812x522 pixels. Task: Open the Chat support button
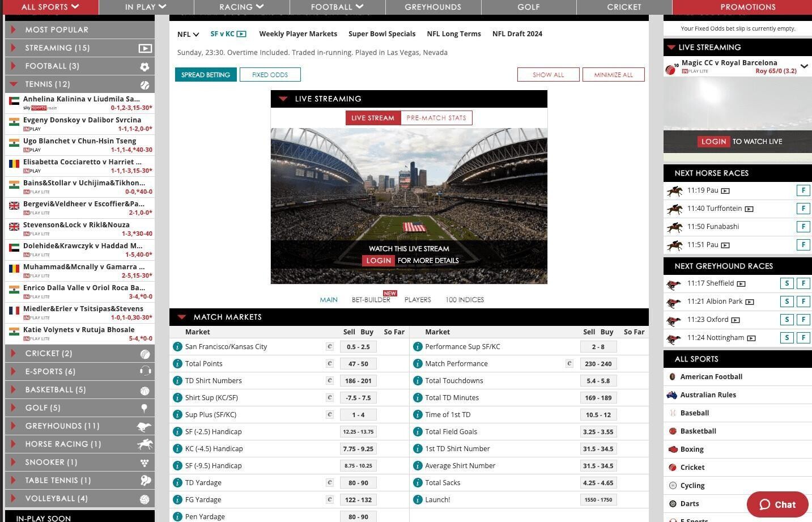777,504
